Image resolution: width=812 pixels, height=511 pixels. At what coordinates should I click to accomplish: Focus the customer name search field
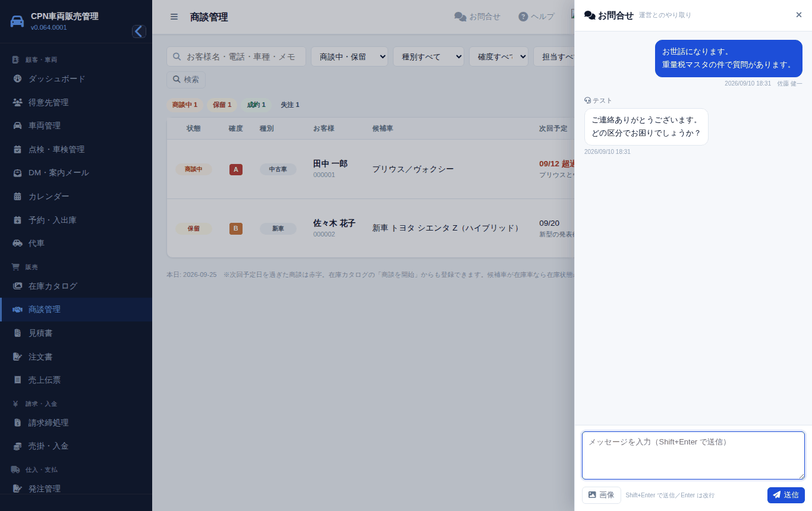(x=236, y=56)
